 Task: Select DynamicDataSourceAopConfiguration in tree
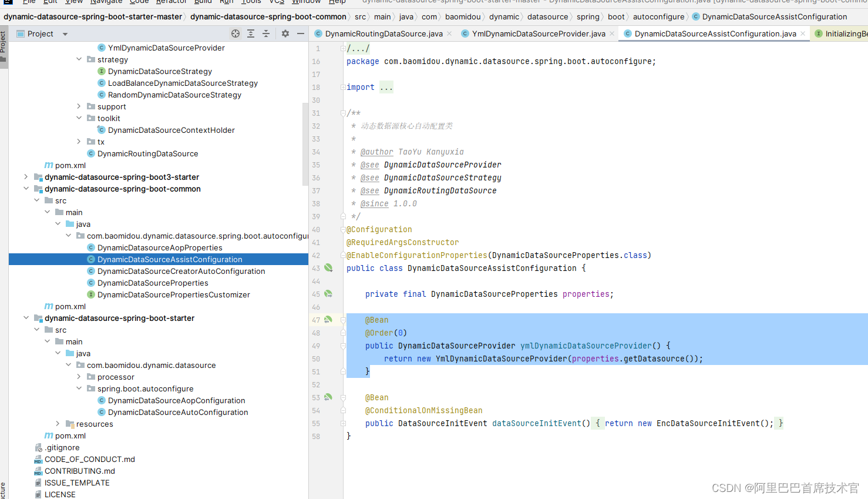(x=176, y=400)
